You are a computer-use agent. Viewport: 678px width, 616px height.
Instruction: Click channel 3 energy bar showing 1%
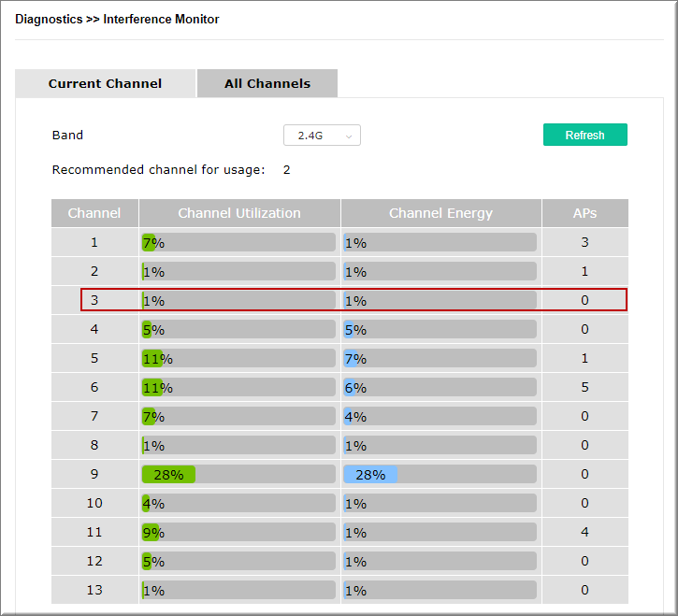440,300
